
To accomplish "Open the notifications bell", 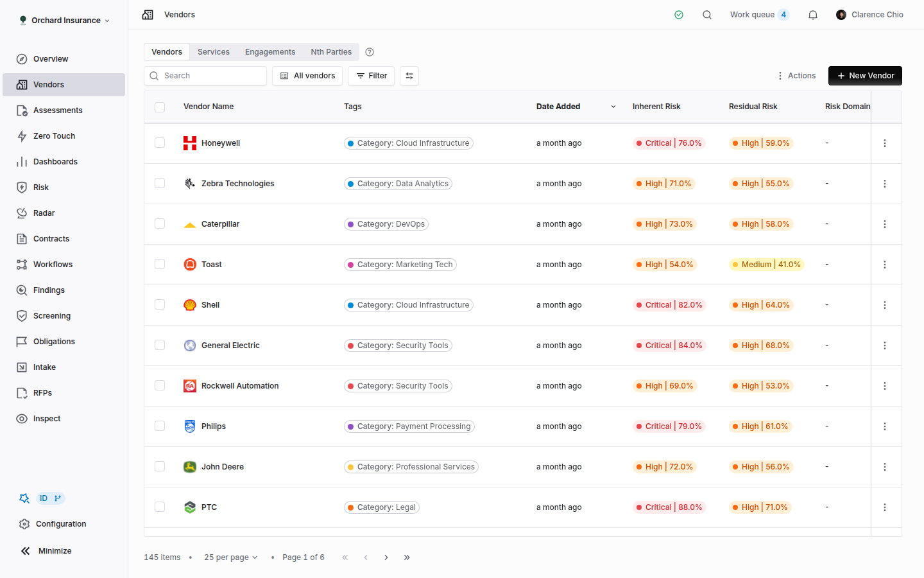I will click(x=813, y=15).
